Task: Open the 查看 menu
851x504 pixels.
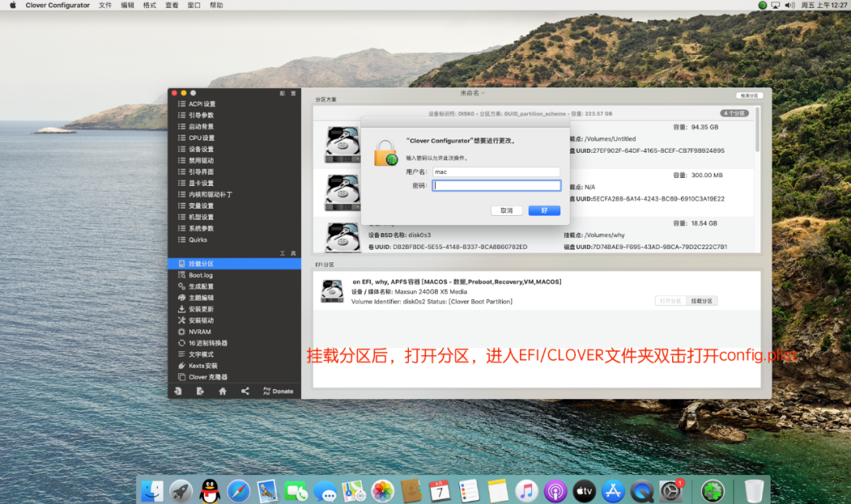Action: (172, 5)
